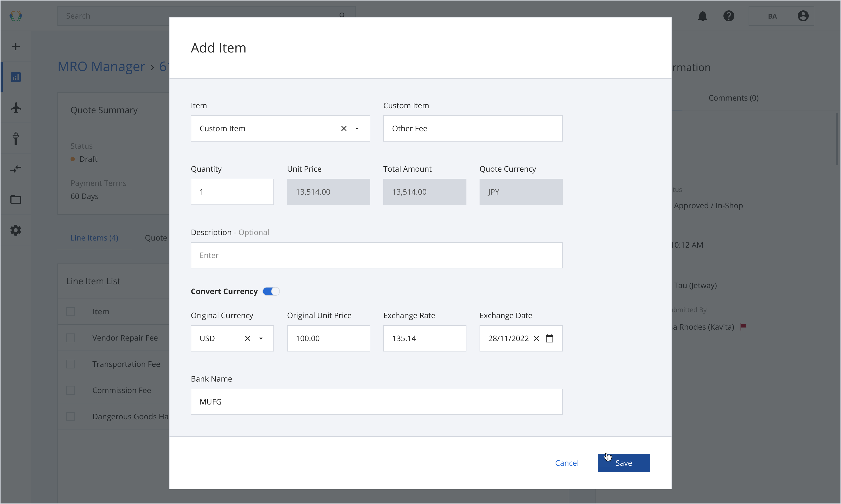The width and height of the screenshot is (841, 504).
Task: Open the transfer arrows plane icon in sidebar
Action: click(16, 169)
